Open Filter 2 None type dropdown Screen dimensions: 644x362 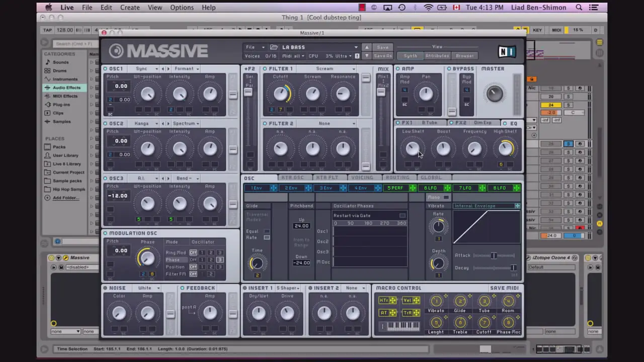tap(328, 124)
